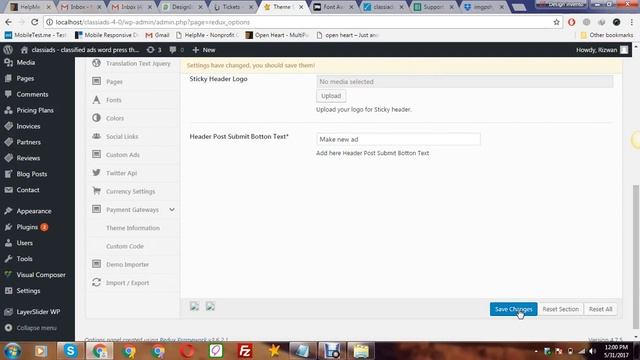640x360 pixels.
Task: Open the Blog Posts menu icon
Action: pyautogui.click(x=8, y=174)
